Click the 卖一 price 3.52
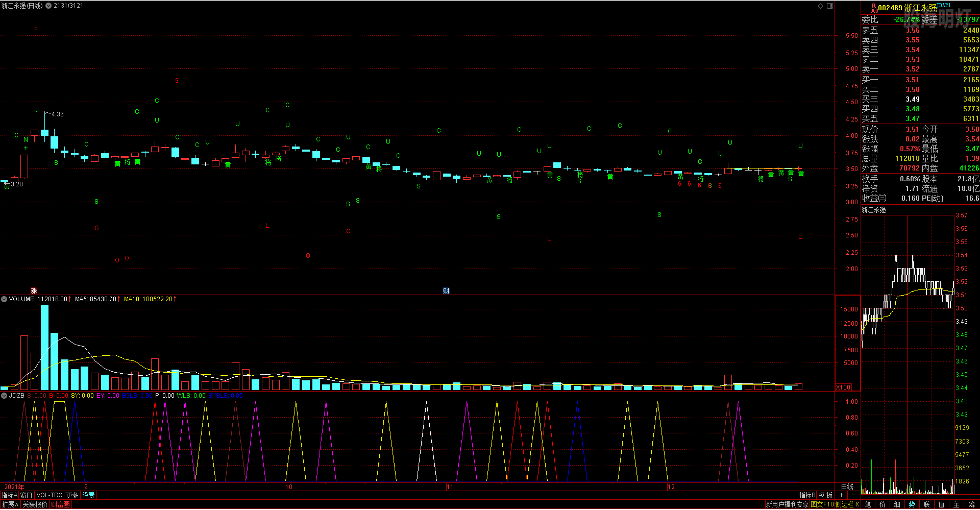 [913, 69]
